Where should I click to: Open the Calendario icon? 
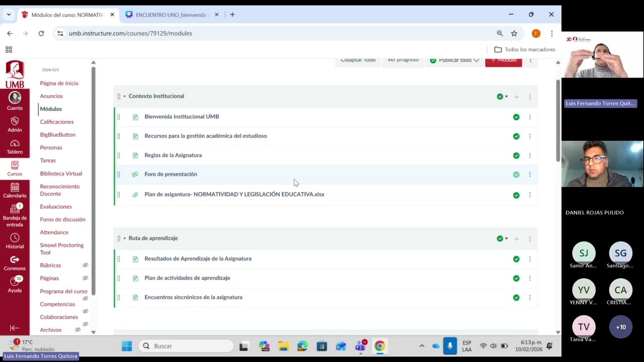(x=15, y=187)
